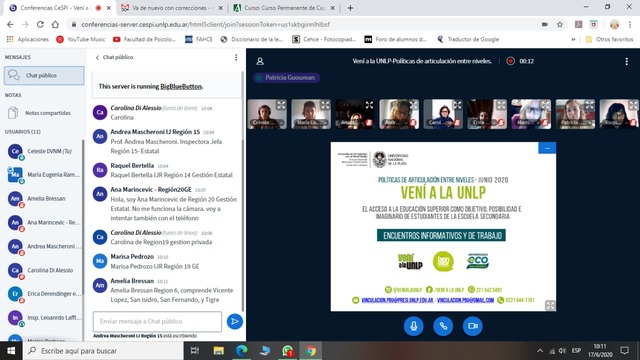Image resolution: width=640 pixels, height=360 pixels.
Task: Leave audio using the phone button
Action: pyautogui.click(x=443, y=326)
